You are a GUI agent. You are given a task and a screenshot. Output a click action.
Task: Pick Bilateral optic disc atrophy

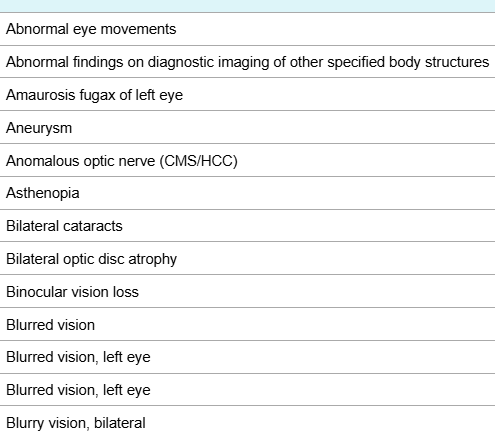(x=247, y=259)
